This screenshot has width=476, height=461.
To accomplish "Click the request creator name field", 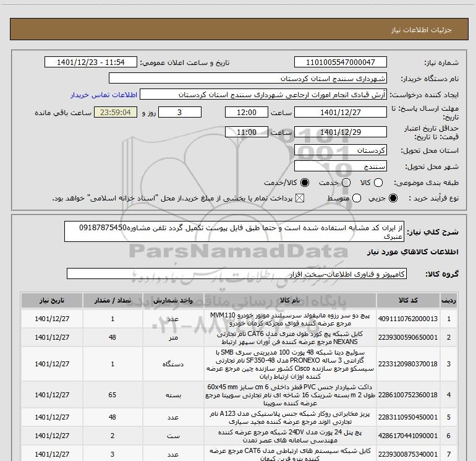I will point(263,94).
